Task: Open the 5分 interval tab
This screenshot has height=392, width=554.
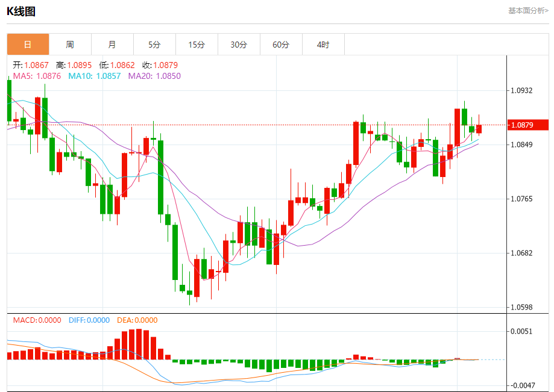Action: point(154,45)
